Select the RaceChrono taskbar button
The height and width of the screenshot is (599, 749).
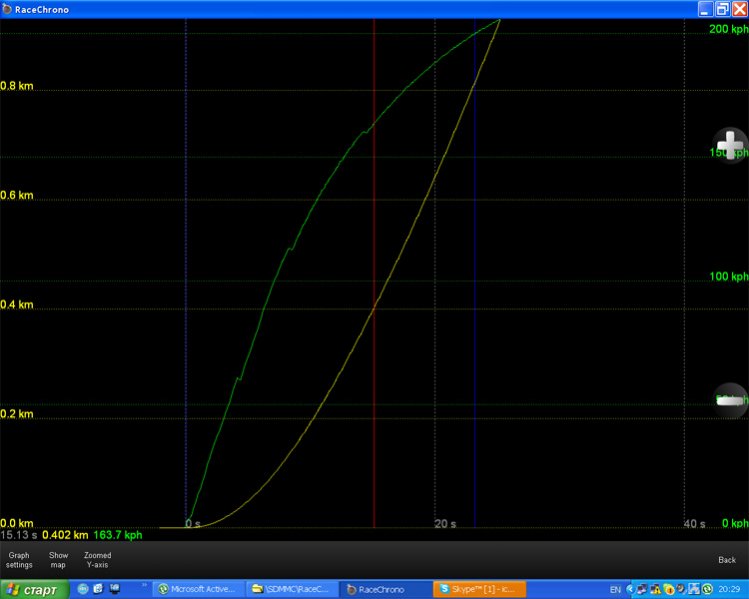pos(383,589)
